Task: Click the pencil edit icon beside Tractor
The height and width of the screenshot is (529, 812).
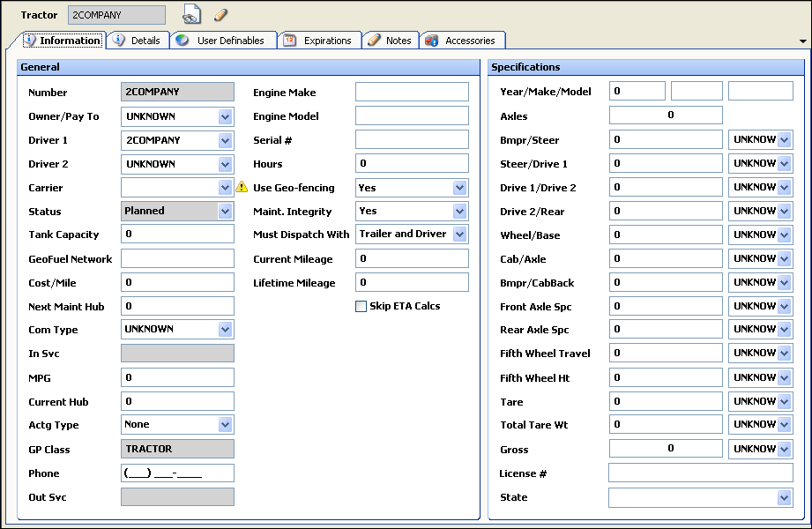Action: [221, 15]
